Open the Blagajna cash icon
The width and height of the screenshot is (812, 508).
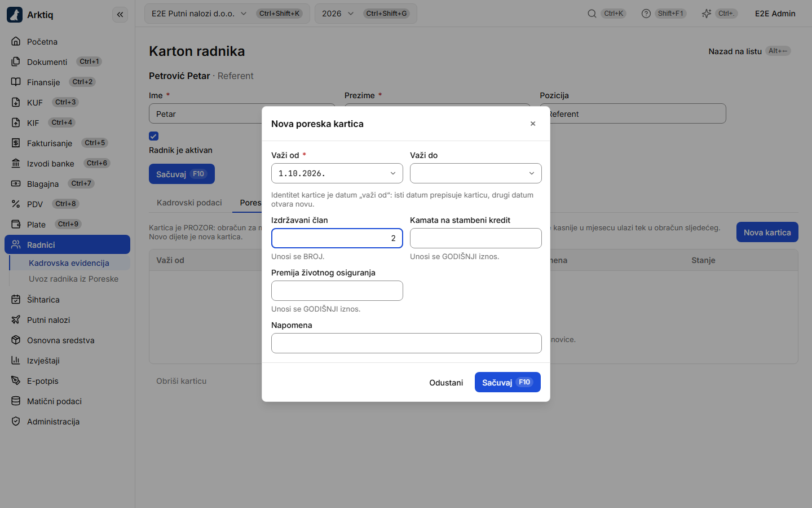16,183
